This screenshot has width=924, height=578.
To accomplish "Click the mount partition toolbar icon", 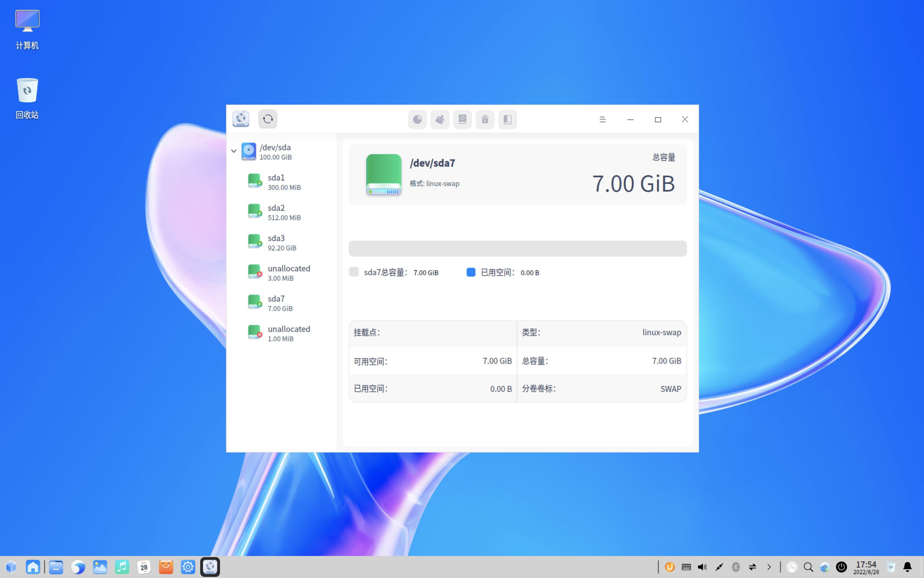I will [462, 119].
